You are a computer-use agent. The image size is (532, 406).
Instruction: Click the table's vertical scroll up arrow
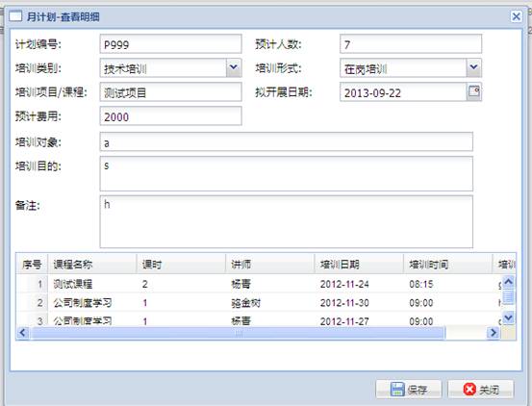[508, 282]
